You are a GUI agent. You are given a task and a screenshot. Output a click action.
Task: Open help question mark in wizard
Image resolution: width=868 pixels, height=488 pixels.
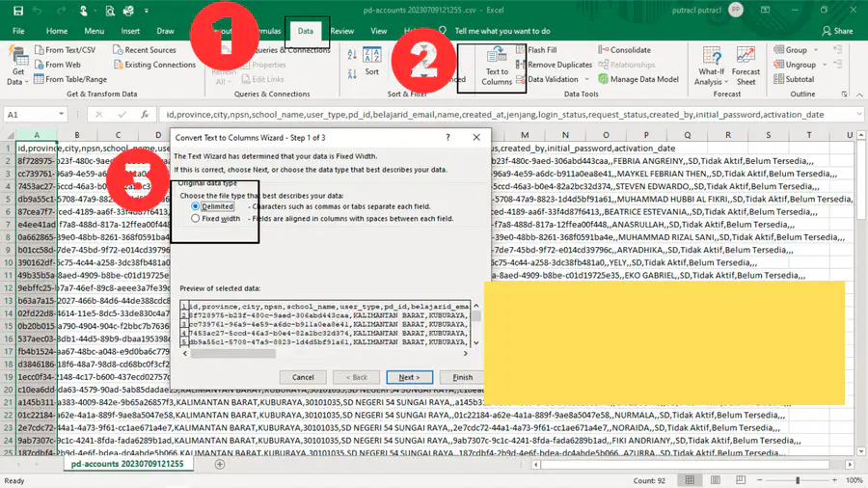click(448, 137)
